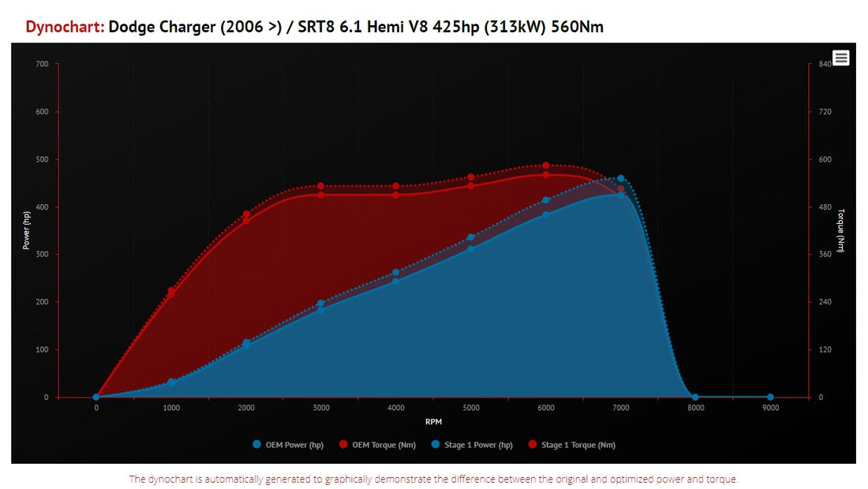The height and width of the screenshot is (489, 868).
Task: Toggle the Stage 1 Torque (Nm) legend series
Action: click(572, 444)
